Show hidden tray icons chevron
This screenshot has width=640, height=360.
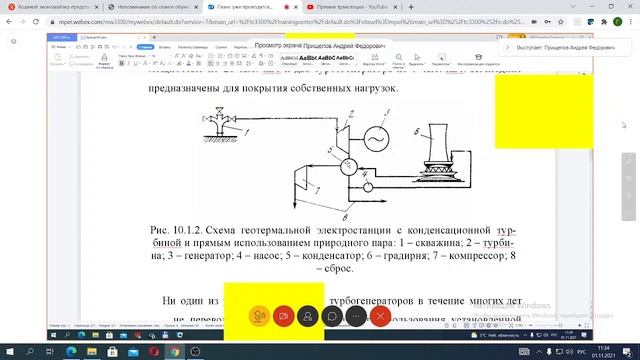(539, 351)
